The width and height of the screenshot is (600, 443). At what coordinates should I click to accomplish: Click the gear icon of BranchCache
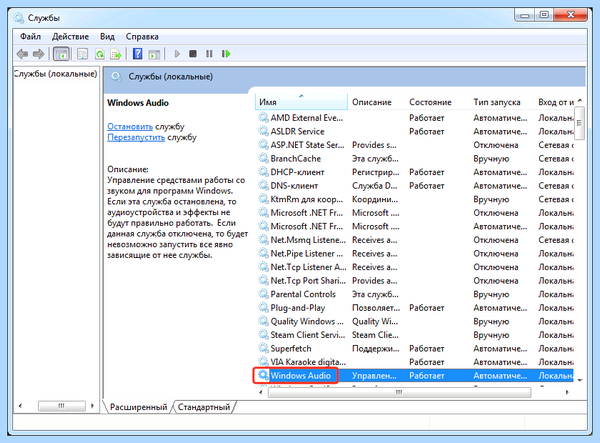[263, 158]
